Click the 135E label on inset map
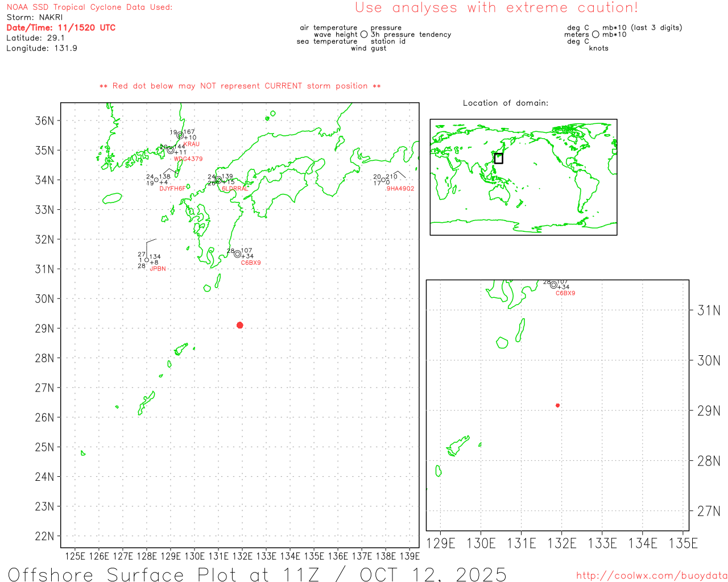This screenshot has width=728, height=582. point(683,543)
